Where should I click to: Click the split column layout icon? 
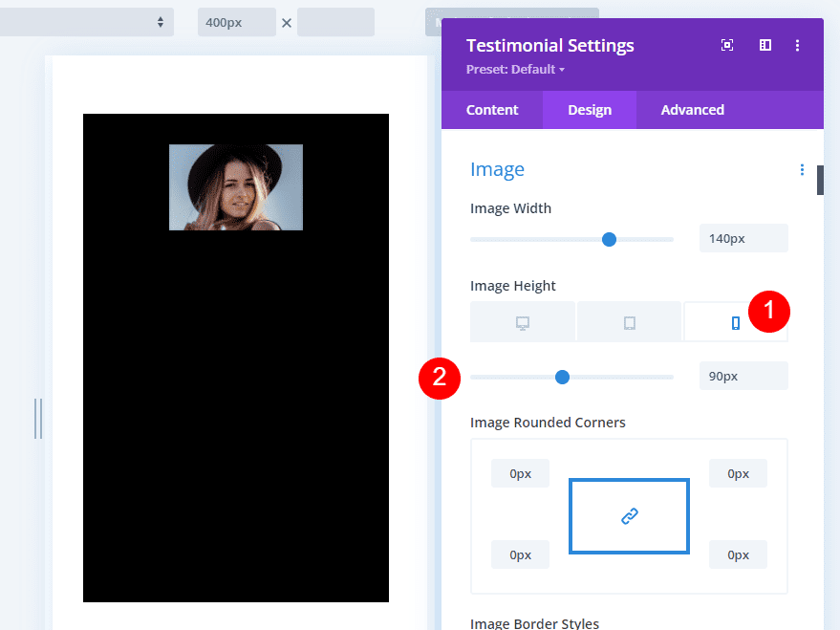coord(765,45)
